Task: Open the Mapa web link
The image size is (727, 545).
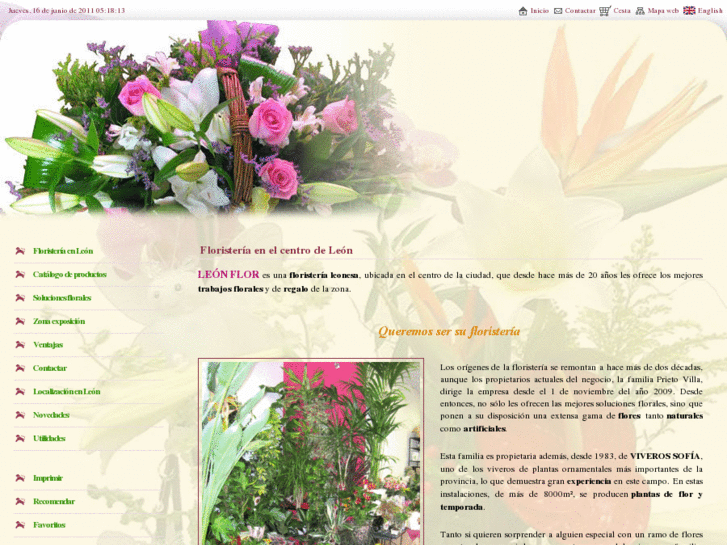Action: pos(663,11)
